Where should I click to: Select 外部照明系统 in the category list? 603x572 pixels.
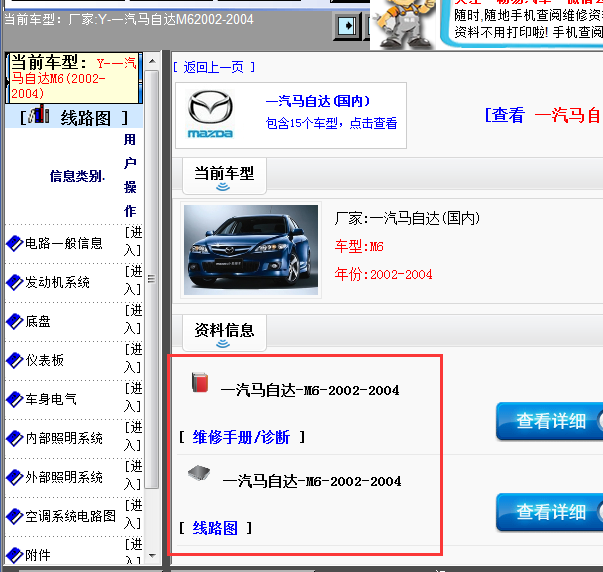point(64,477)
